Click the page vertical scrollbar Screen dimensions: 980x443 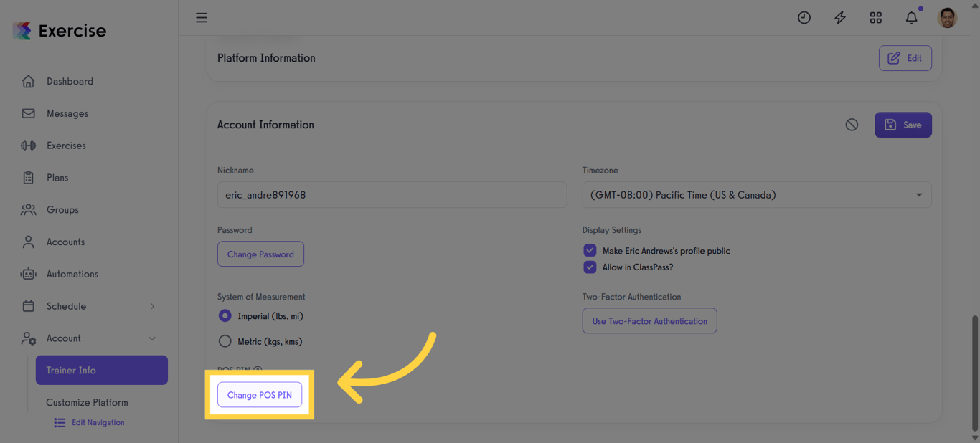(x=974, y=371)
